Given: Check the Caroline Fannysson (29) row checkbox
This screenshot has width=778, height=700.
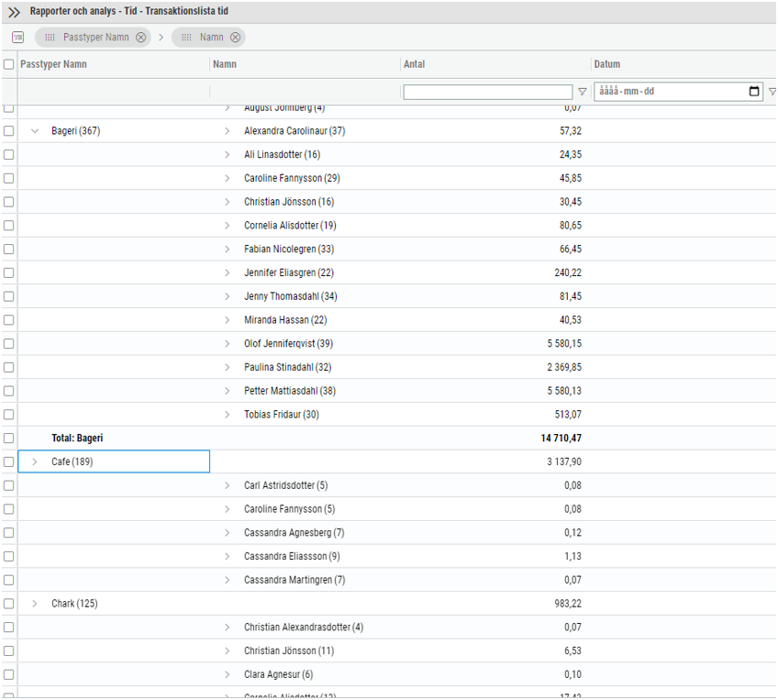Looking at the screenshot, I should pyautogui.click(x=8, y=178).
